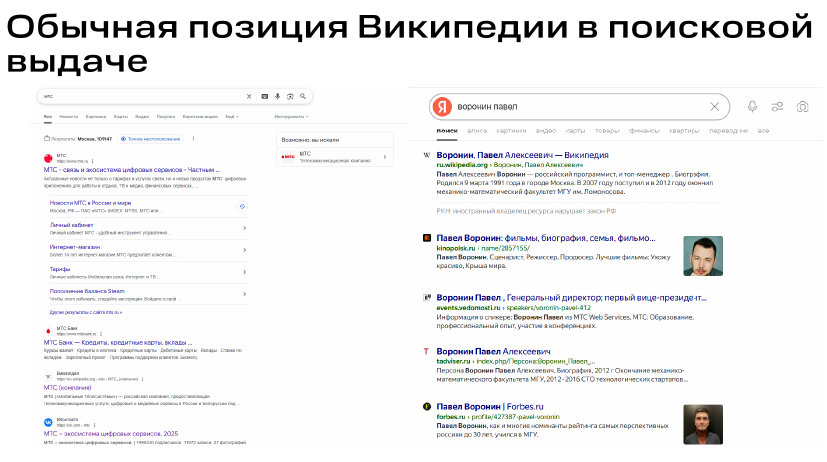Open Новости МТС в России и мире link

coord(90,203)
